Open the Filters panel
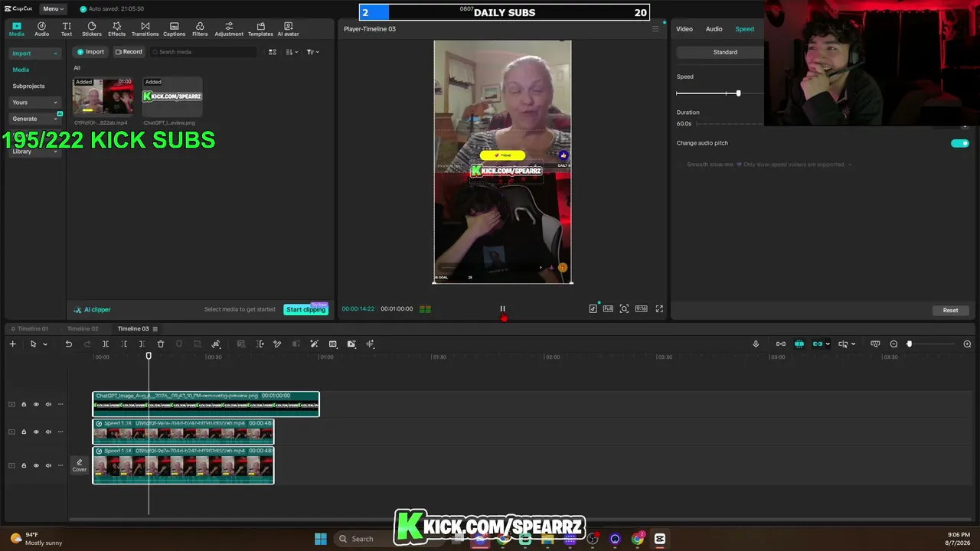This screenshot has width=980, height=551. (x=200, y=29)
